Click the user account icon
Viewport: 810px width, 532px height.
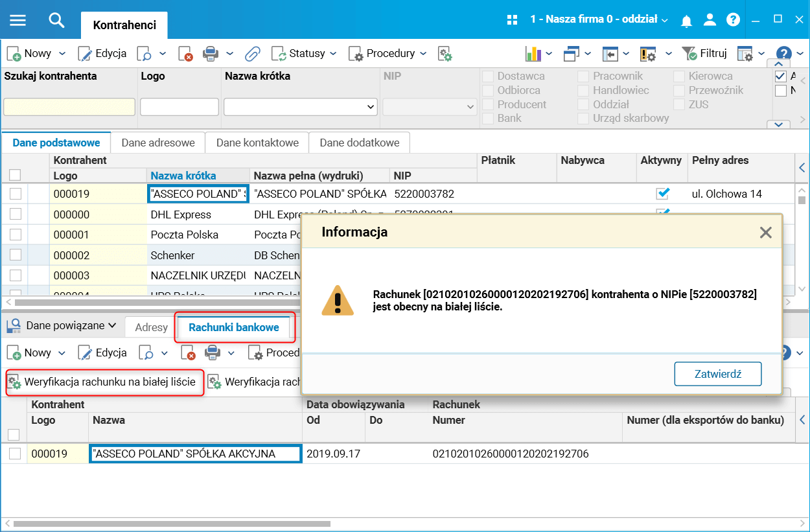(x=710, y=19)
